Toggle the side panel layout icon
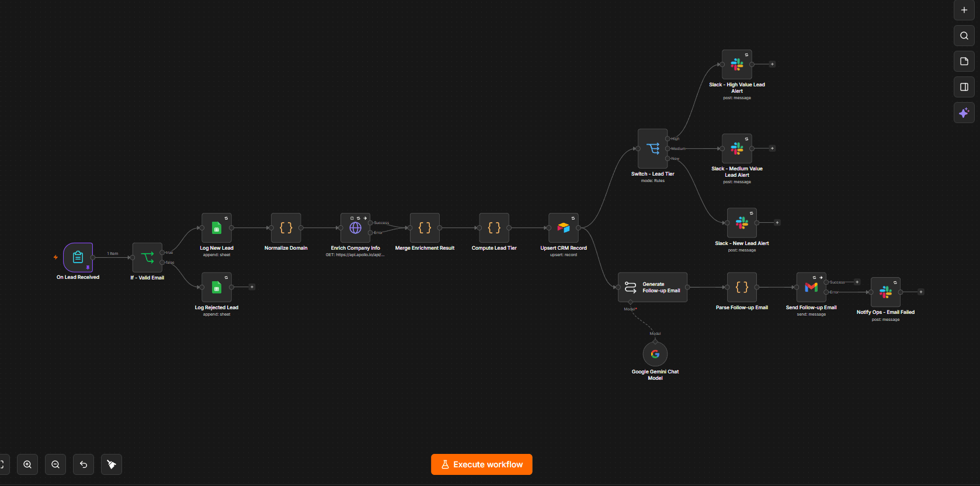 pos(964,87)
